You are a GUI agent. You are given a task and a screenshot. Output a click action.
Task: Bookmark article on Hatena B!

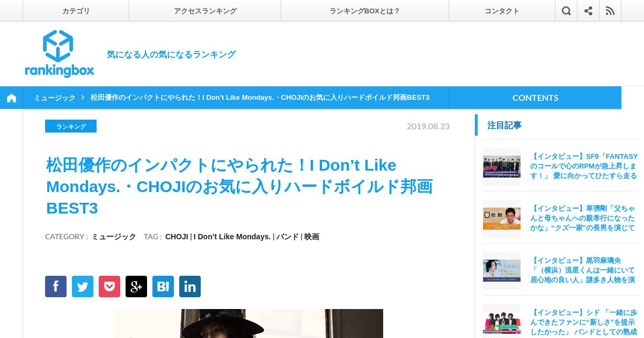point(163,286)
